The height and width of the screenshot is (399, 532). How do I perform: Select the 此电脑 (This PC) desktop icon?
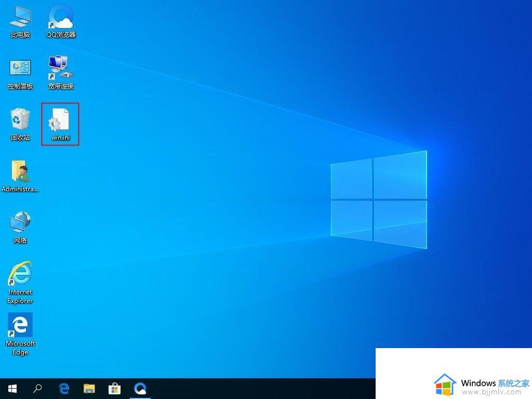[x=20, y=21]
